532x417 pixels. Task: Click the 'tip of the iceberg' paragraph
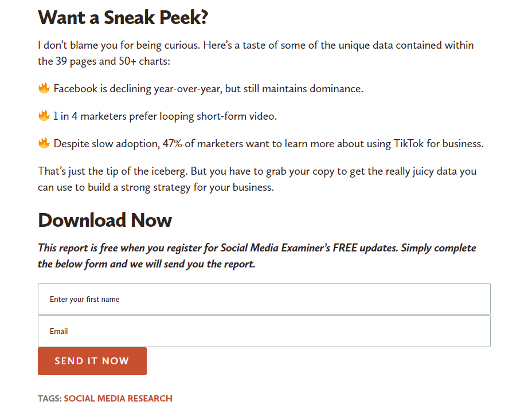pos(257,179)
